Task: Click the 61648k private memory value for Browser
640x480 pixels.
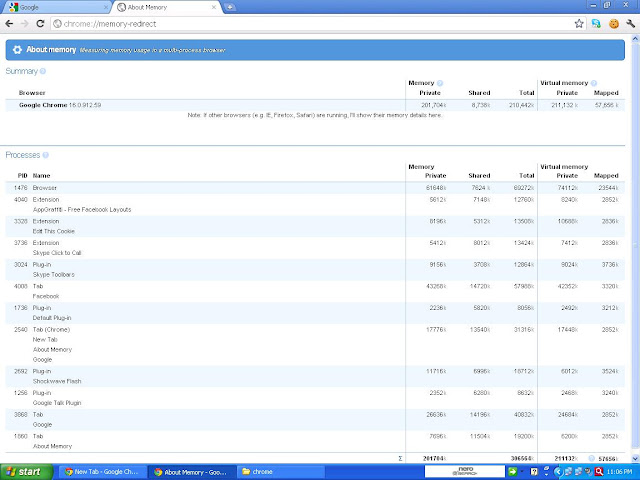Action: tap(436, 188)
